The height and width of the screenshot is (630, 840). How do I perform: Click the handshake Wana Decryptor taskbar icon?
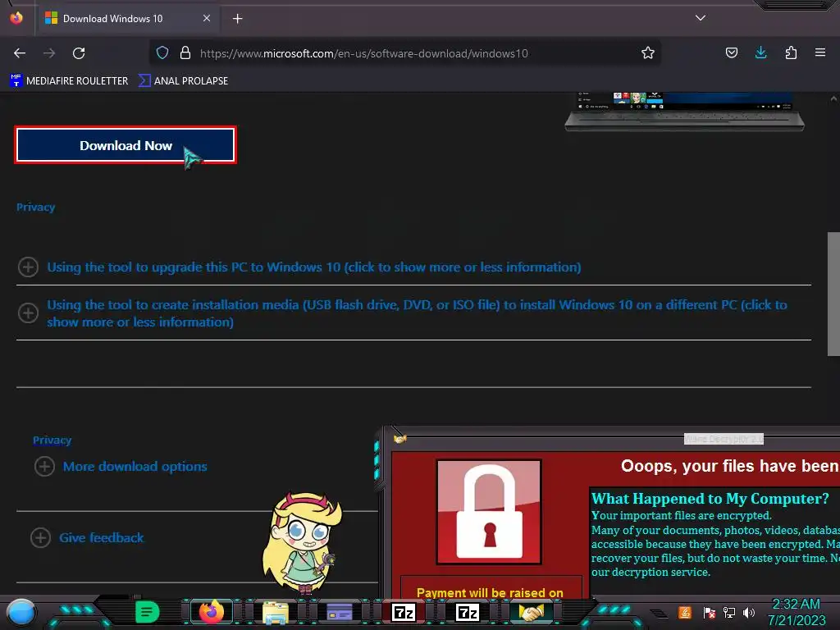[531, 612]
